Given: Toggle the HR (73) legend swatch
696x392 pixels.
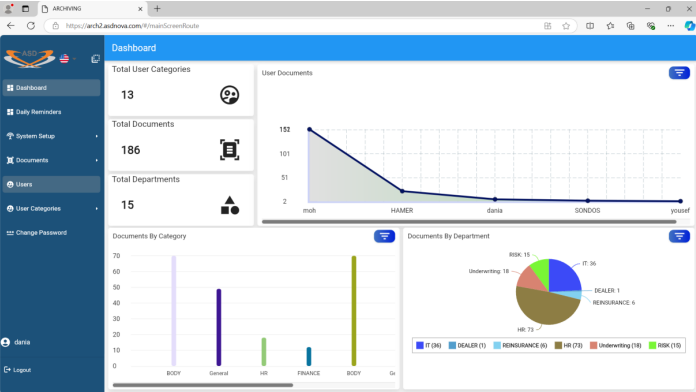Looking at the screenshot, I should click(558, 345).
